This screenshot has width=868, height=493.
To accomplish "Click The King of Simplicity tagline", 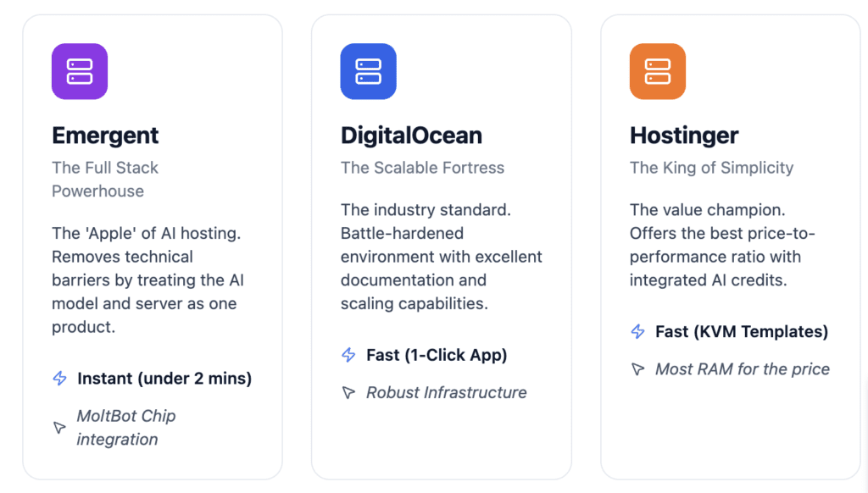I will point(712,168).
